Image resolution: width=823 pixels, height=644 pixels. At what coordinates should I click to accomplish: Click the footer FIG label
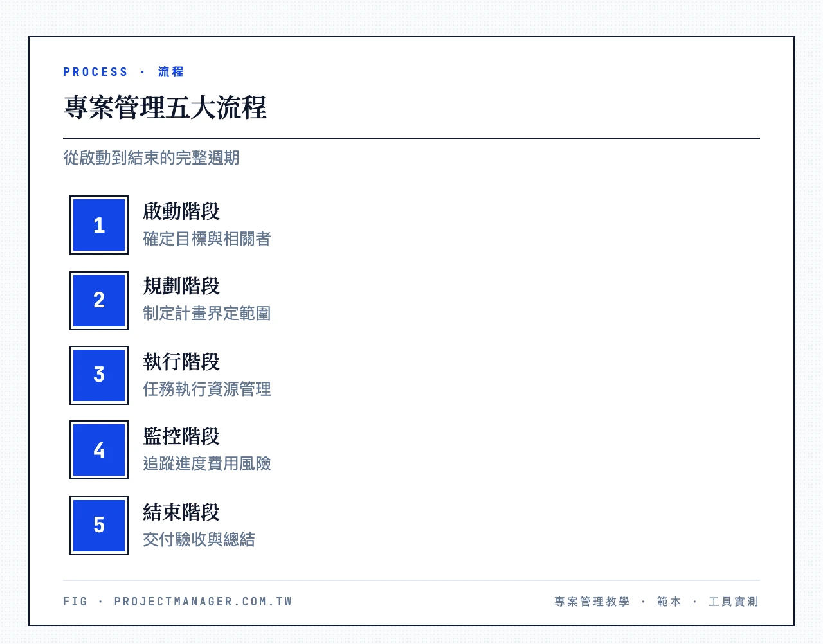click(75, 602)
